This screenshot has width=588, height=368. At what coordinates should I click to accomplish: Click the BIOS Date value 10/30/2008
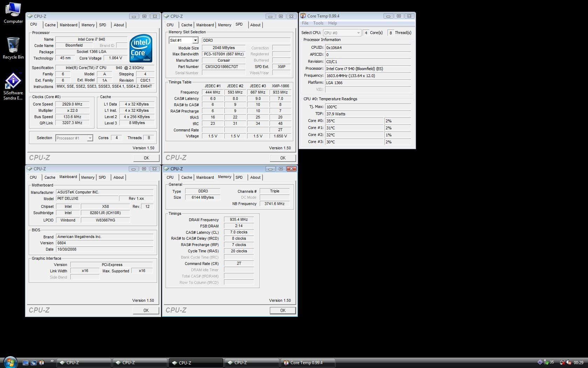[105, 249]
